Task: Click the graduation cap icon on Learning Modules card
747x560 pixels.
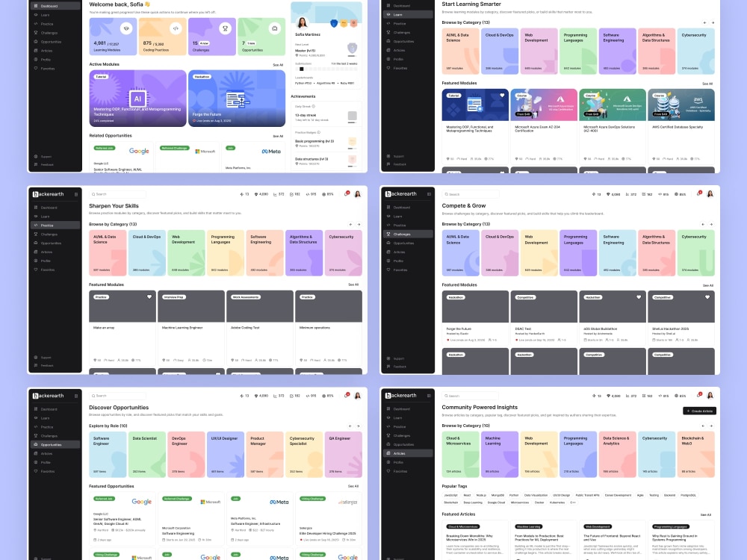Action: click(x=126, y=28)
